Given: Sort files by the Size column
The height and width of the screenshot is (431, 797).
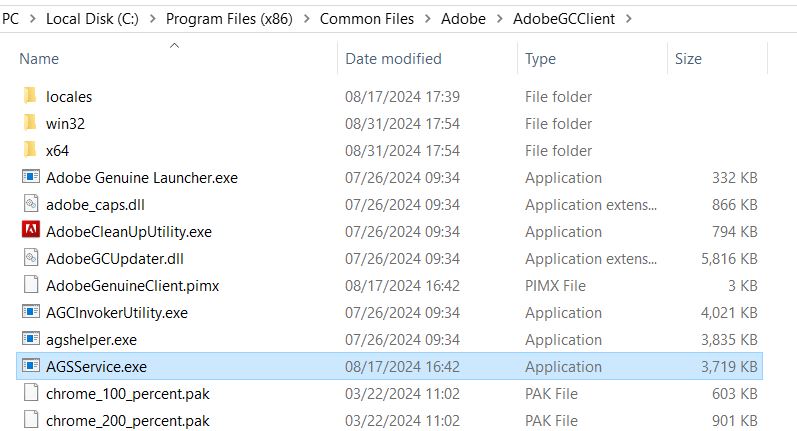Looking at the screenshot, I should point(688,59).
